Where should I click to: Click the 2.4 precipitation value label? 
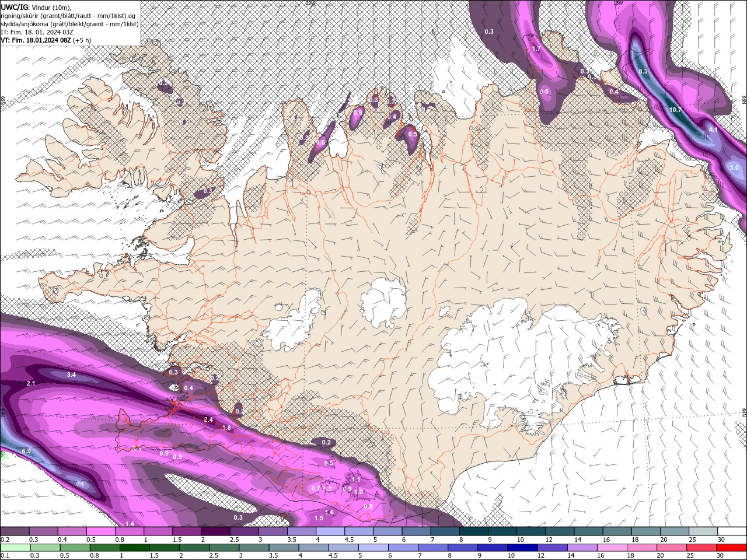click(208, 420)
